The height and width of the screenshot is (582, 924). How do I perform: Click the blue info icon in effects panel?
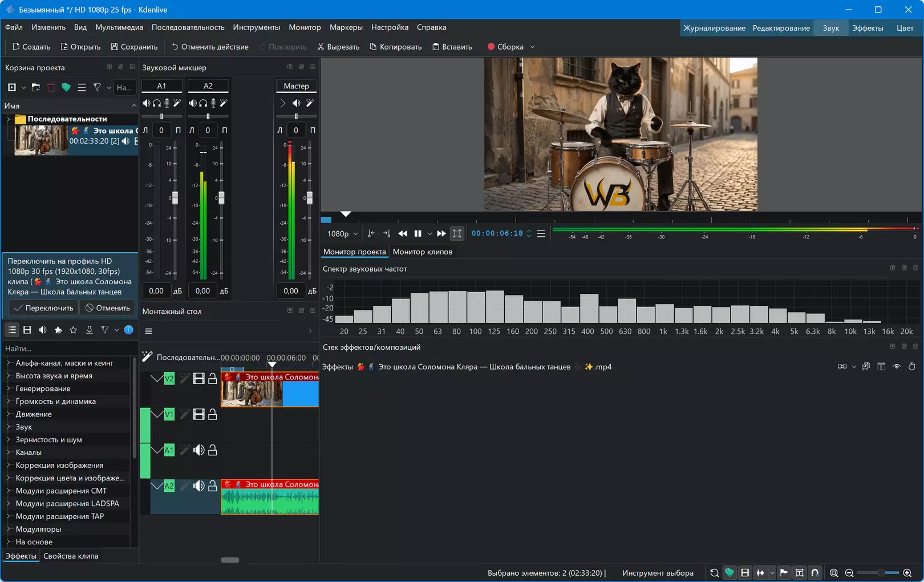click(x=129, y=330)
